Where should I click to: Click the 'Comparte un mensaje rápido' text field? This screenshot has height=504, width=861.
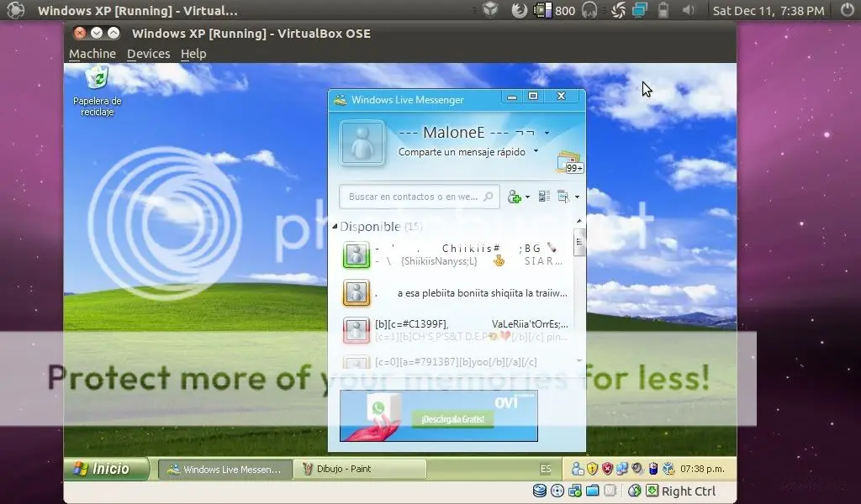(462, 152)
